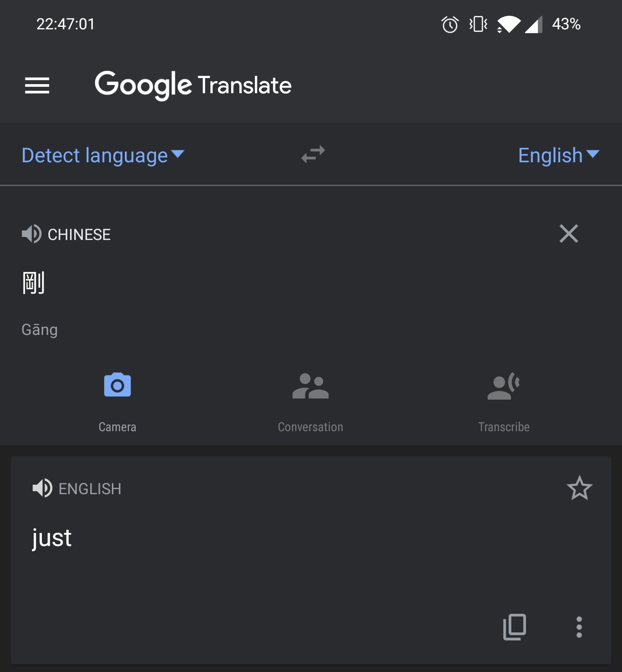Image resolution: width=622 pixels, height=672 pixels.
Task: Clear the entered Chinese text
Action: (x=568, y=234)
